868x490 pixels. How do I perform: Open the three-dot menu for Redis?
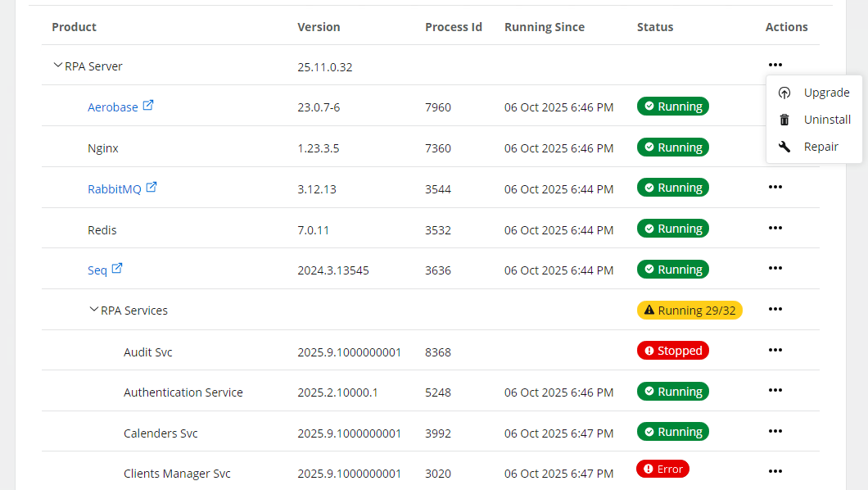(775, 228)
